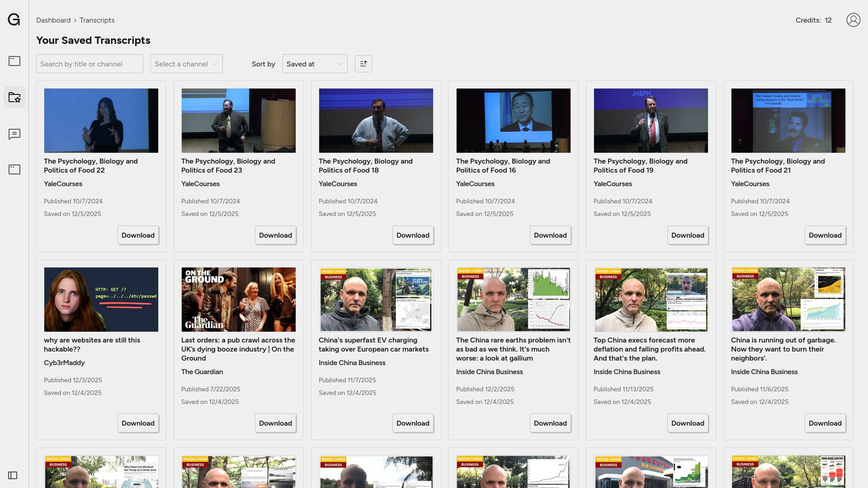Image resolution: width=868 pixels, height=488 pixels.
Task: Download the Psychology of Food 22 transcript
Action: [x=138, y=235]
